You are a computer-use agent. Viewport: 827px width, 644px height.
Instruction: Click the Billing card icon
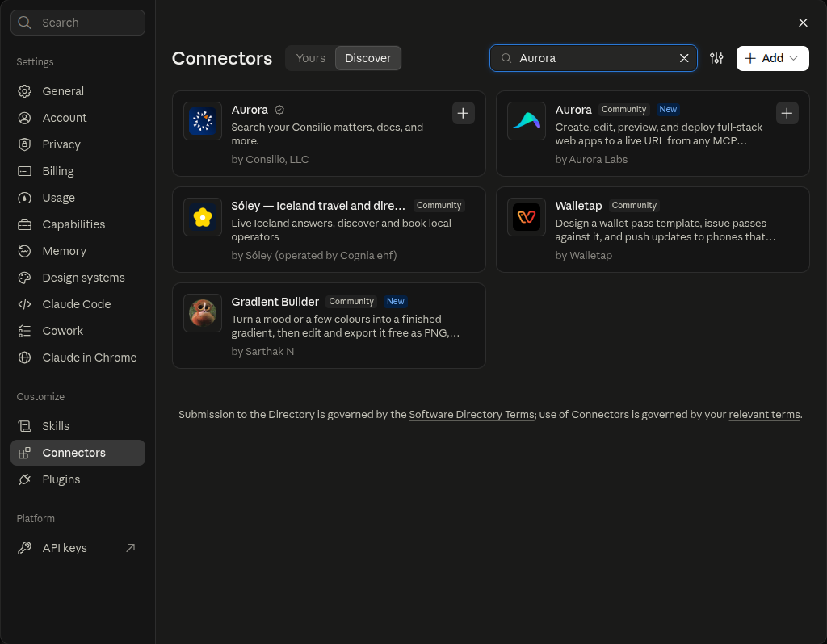click(x=24, y=171)
